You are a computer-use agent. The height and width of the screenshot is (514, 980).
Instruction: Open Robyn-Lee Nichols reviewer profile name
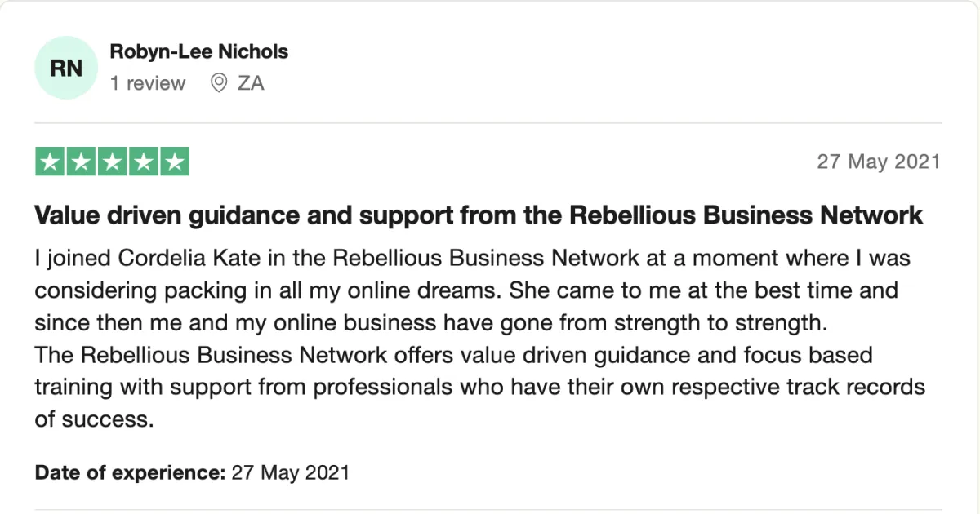coord(198,51)
